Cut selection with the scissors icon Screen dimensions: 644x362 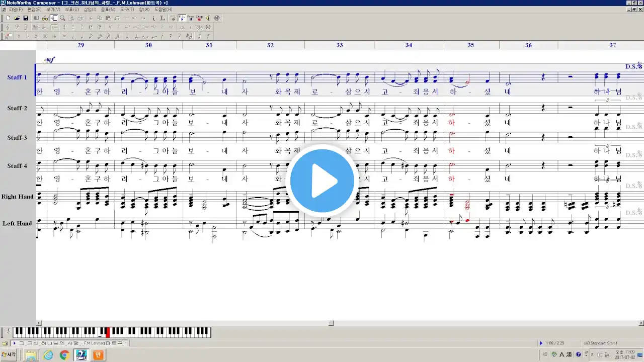91,18
